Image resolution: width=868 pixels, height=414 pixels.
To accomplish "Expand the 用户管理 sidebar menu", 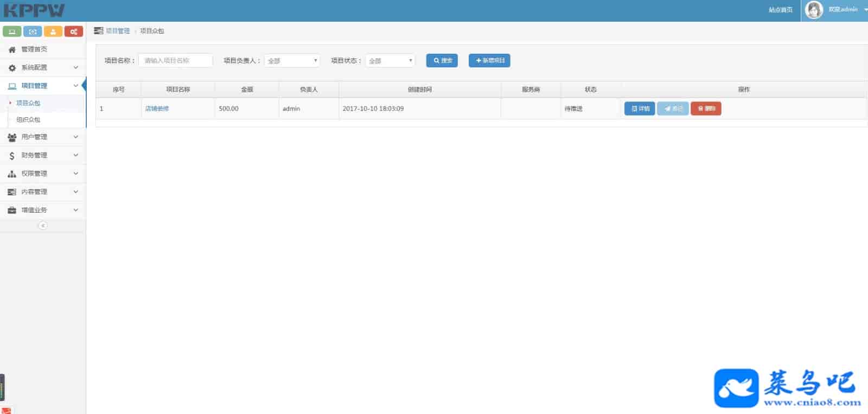I will pyautogui.click(x=43, y=137).
